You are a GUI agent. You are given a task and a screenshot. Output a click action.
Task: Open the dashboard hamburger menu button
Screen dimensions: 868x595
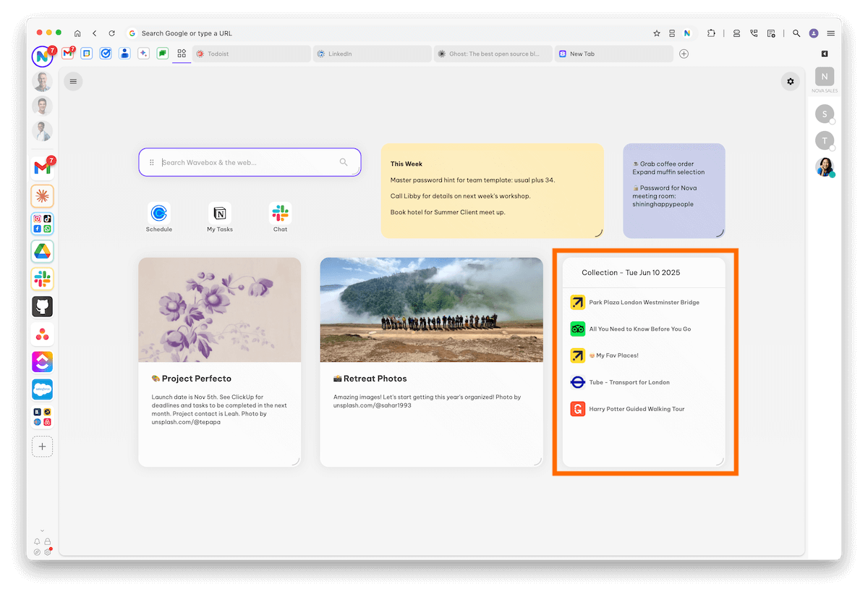[73, 82]
